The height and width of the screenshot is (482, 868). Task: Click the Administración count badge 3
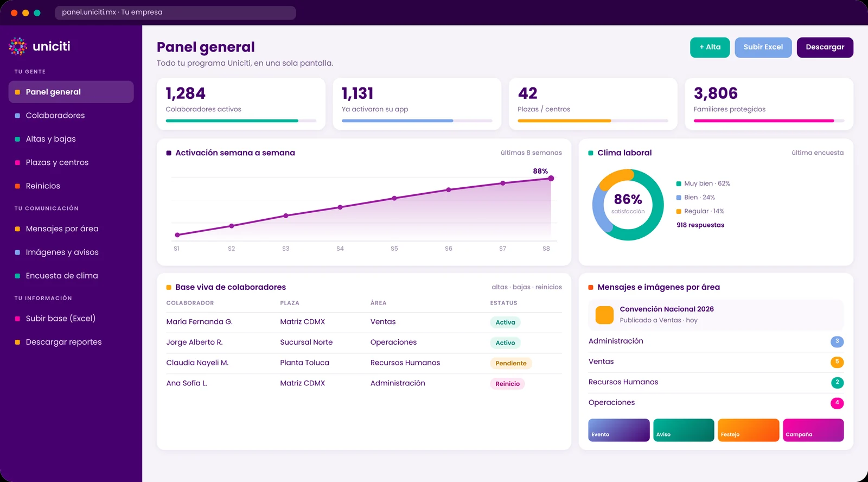pyautogui.click(x=837, y=341)
